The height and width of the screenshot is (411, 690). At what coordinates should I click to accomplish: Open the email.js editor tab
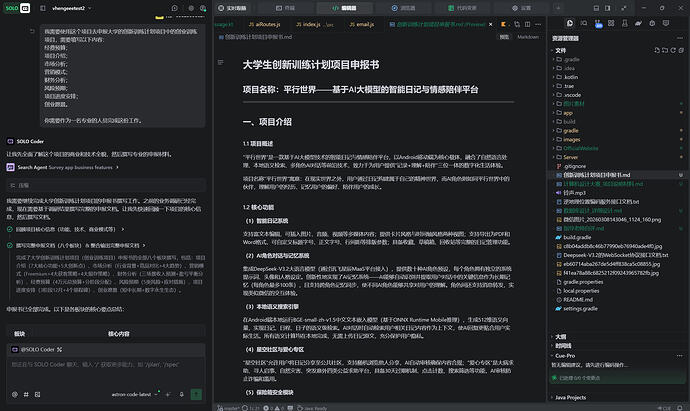[x=361, y=24]
